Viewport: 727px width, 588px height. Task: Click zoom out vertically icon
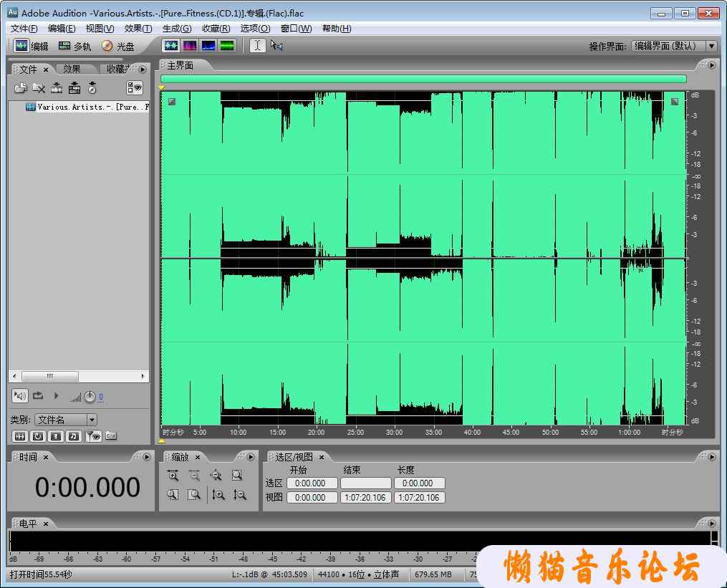240,495
